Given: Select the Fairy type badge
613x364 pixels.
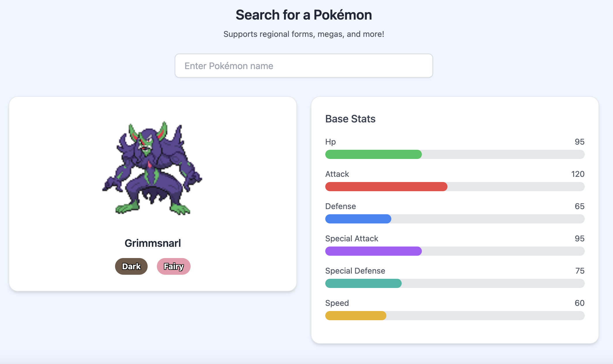Looking at the screenshot, I should tap(174, 266).
